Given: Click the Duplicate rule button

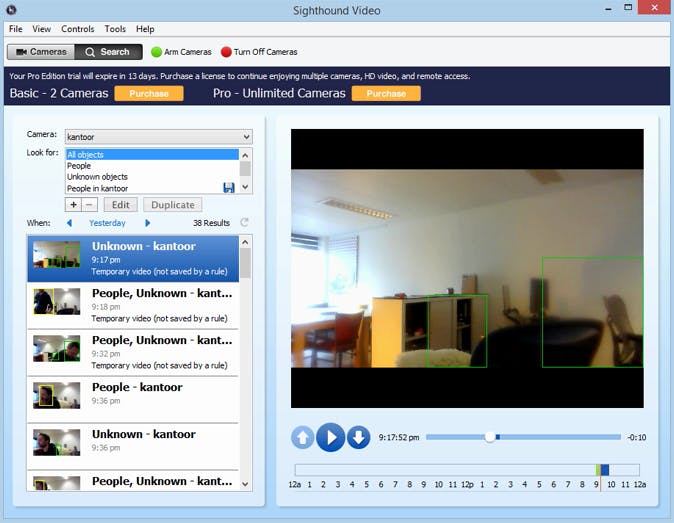Looking at the screenshot, I should [173, 205].
